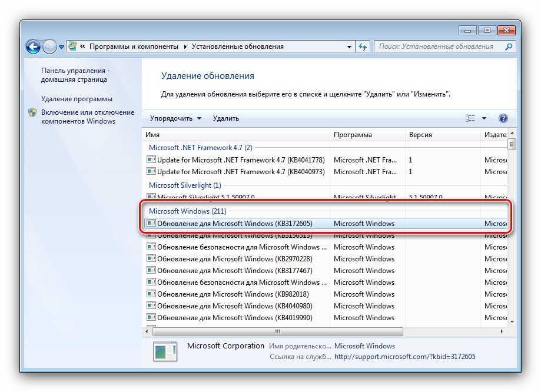The height and width of the screenshot is (392, 541).
Task: Select update KB3172605 in the list
Action: click(x=234, y=224)
